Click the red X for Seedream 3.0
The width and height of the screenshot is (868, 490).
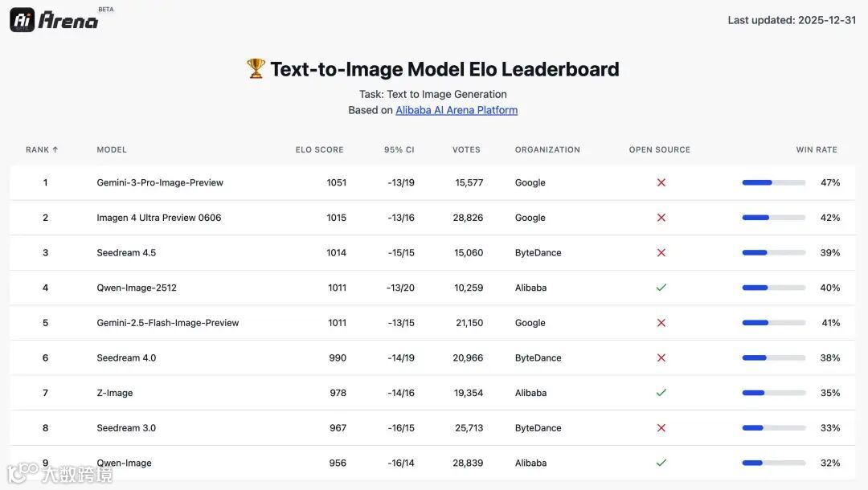pyautogui.click(x=661, y=428)
